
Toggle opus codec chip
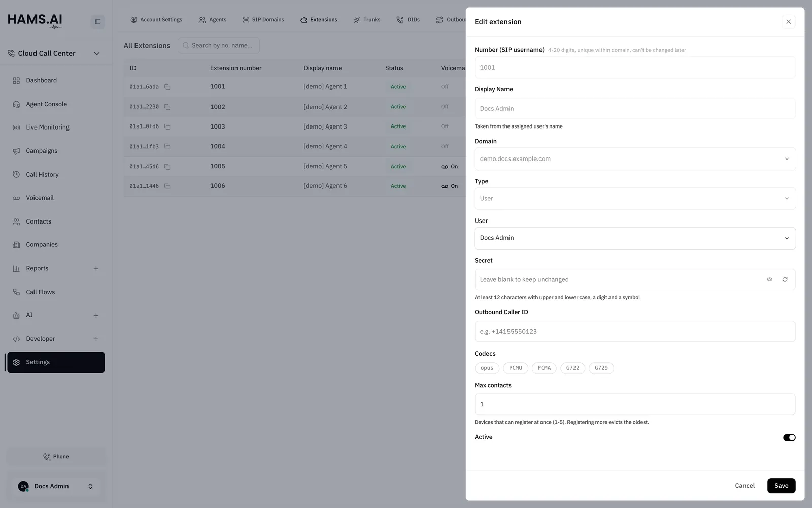tap(487, 368)
